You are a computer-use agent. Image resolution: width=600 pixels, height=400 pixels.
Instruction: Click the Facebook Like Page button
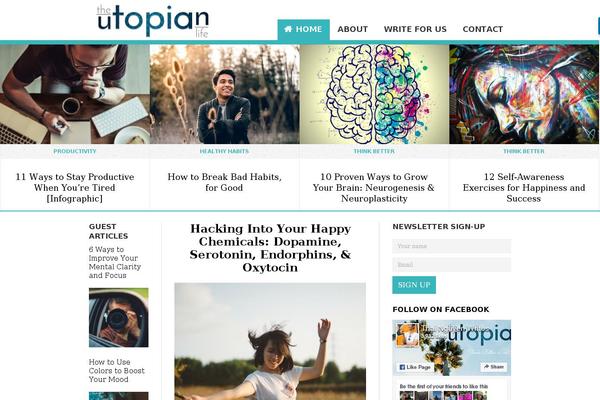[x=415, y=367]
